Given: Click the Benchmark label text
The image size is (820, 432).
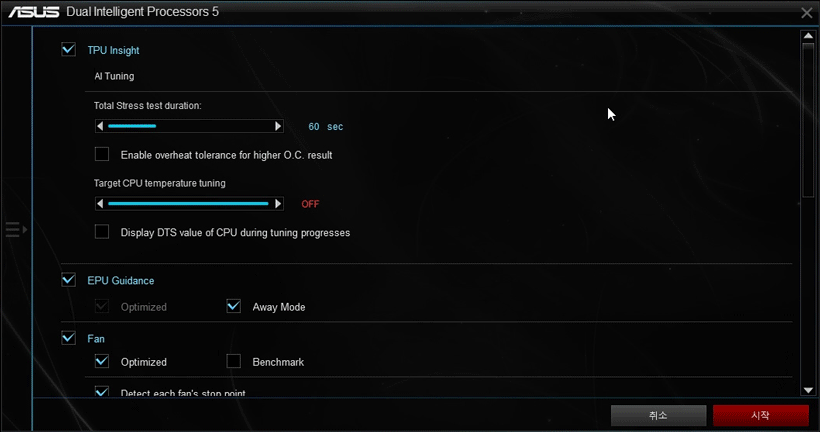Looking at the screenshot, I should [x=278, y=362].
